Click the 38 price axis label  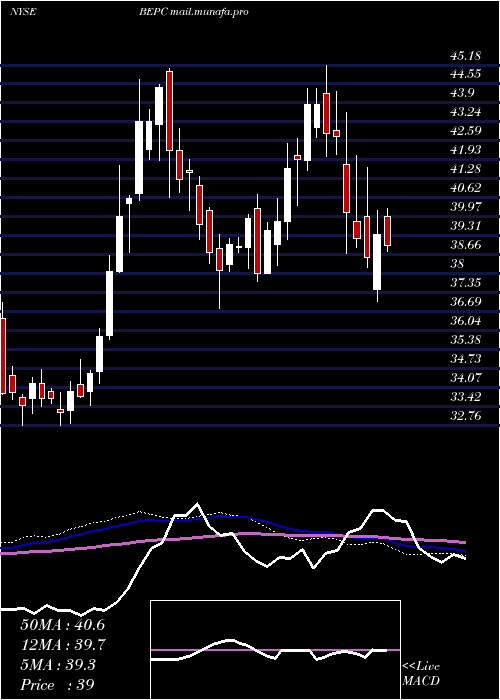458,264
